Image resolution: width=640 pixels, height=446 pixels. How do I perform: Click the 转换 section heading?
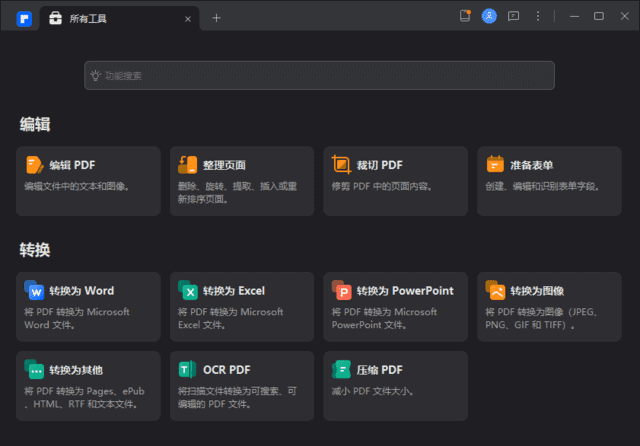(x=35, y=249)
